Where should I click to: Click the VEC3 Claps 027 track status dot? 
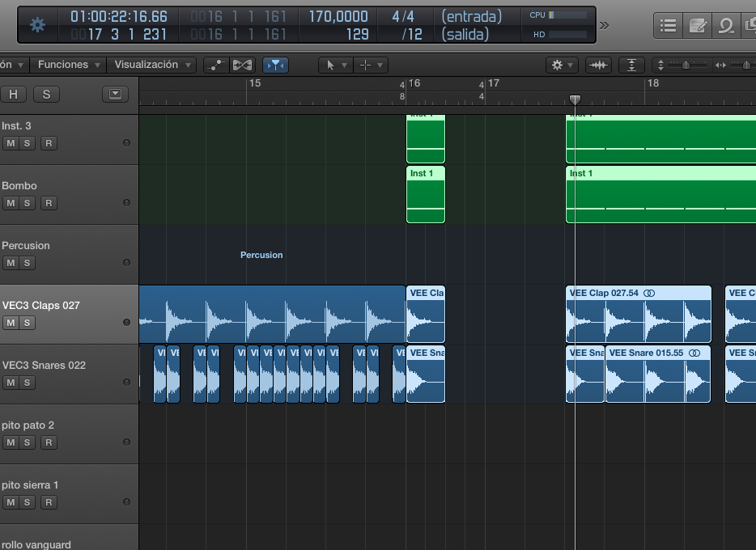(126, 322)
